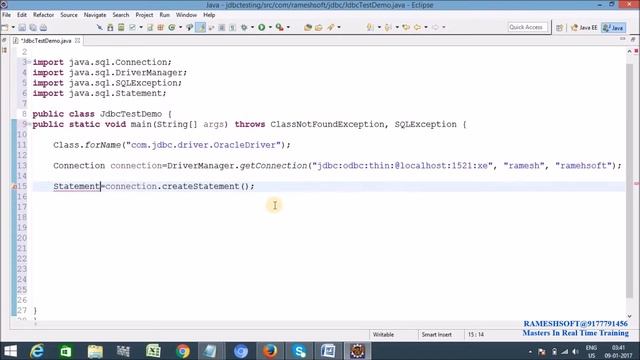Switch to the Java perspective
Image resolution: width=640 pixels, height=360 pixels.
tap(613, 27)
